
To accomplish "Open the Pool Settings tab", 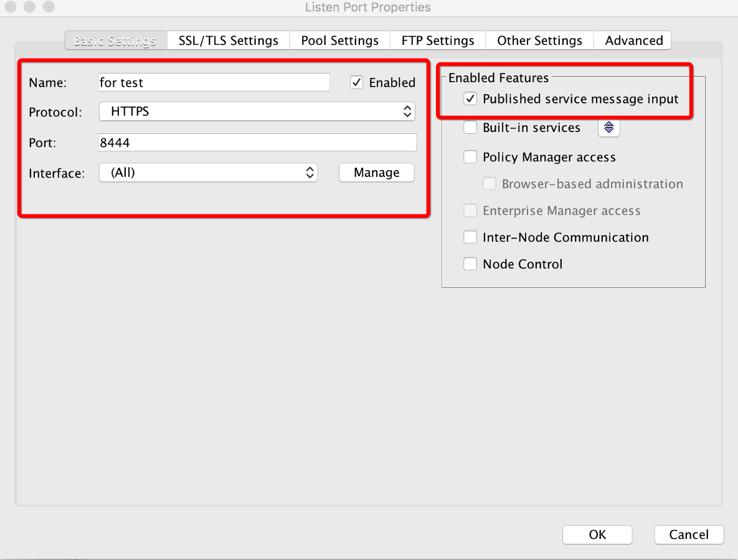I will click(339, 40).
